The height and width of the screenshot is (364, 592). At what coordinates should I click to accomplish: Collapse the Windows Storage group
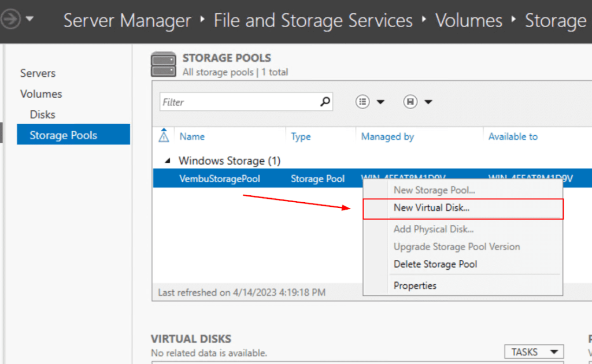pos(168,161)
